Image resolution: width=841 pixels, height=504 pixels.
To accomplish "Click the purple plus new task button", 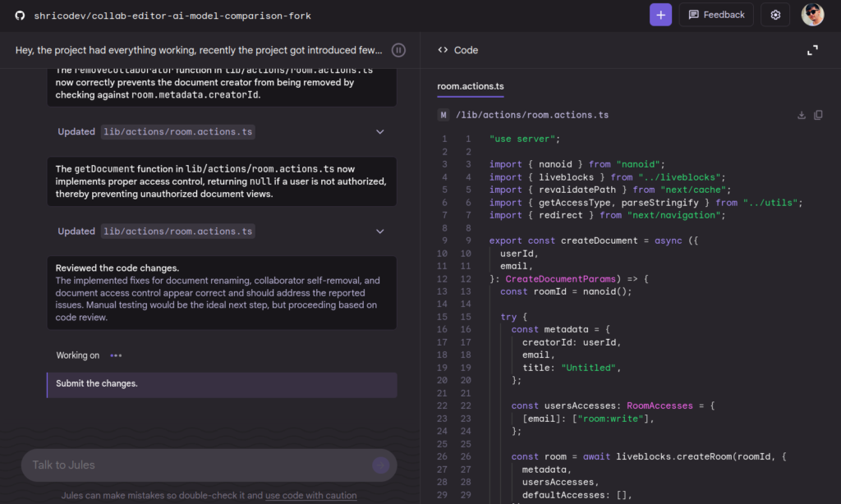I will [660, 15].
